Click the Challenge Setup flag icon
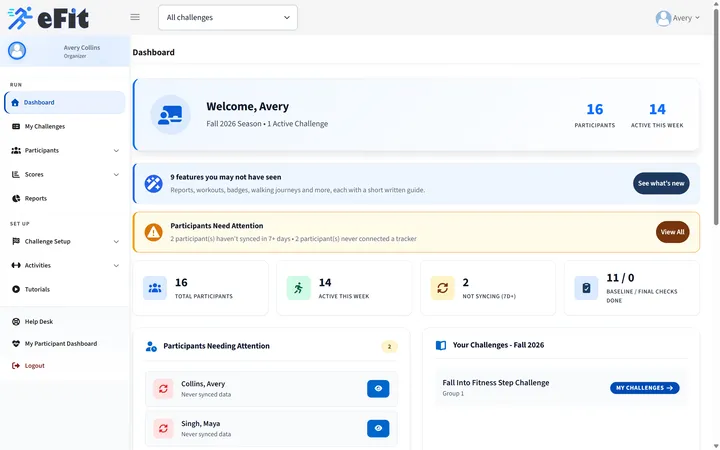The width and height of the screenshot is (720, 450). click(x=16, y=241)
